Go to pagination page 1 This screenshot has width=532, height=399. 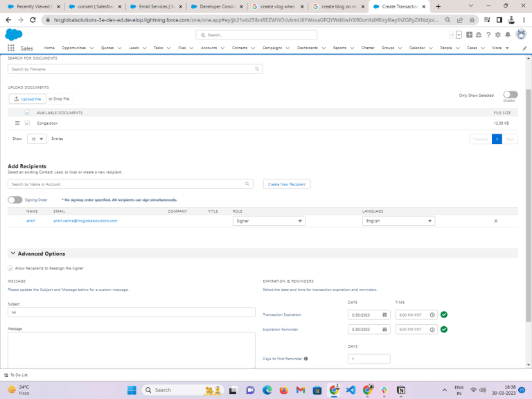point(497,139)
